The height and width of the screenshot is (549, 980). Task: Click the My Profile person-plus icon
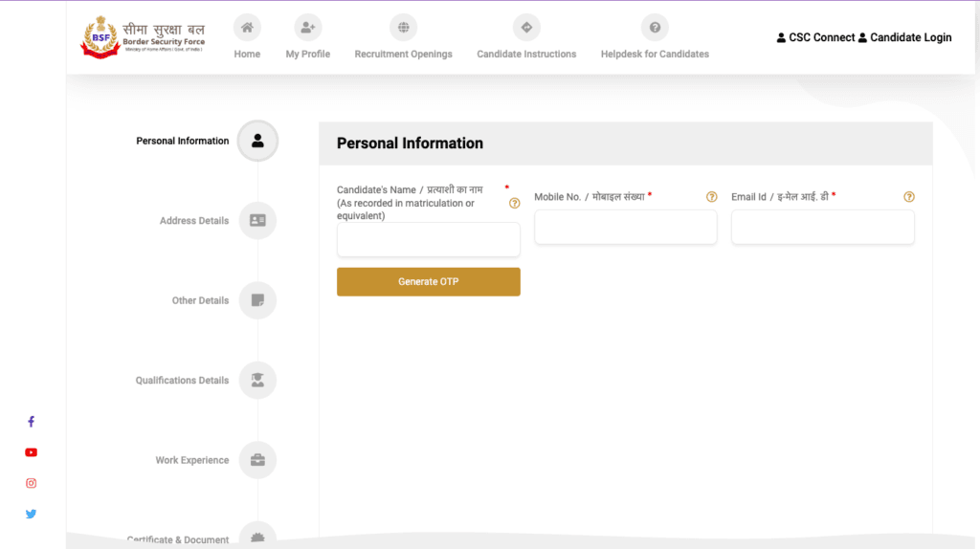click(308, 28)
